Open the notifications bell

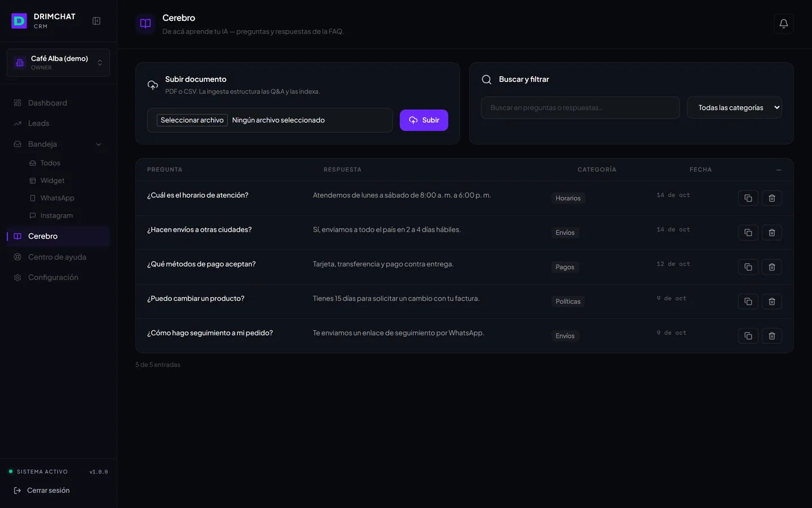[x=784, y=24]
